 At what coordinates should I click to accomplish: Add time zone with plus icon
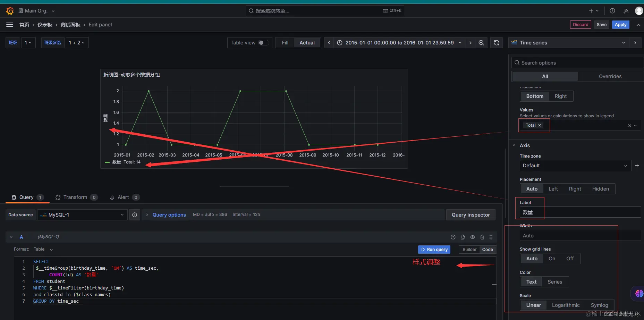[637, 166]
